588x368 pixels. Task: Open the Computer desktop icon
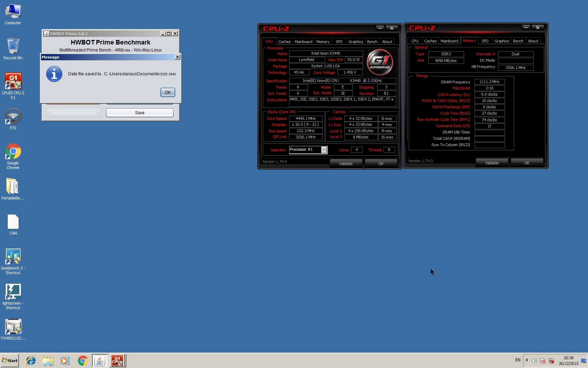coord(13,14)
